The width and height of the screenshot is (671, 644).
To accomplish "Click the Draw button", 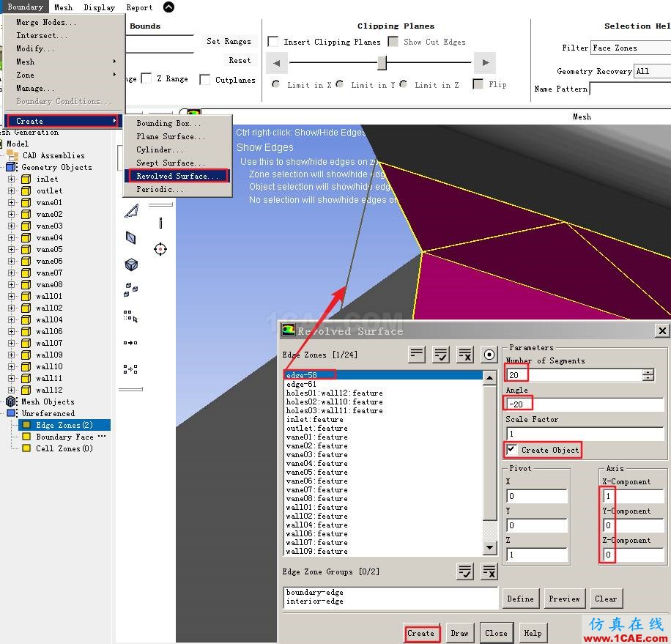I will tap(459, 633).
